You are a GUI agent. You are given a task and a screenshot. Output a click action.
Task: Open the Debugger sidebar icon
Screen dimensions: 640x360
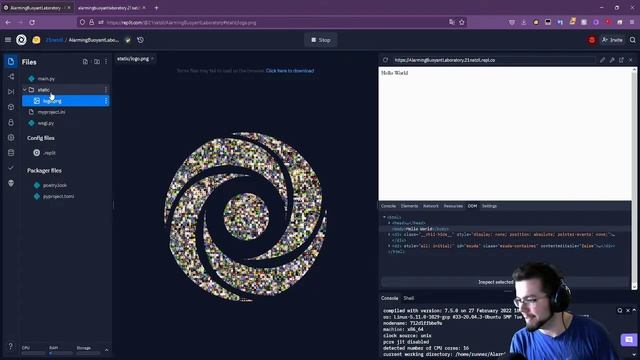click(x=11, y=92)
